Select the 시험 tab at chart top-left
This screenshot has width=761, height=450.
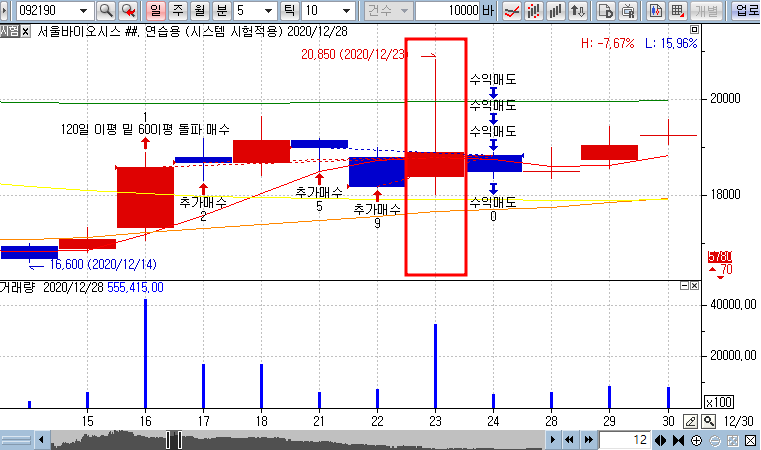click(9, 32)
